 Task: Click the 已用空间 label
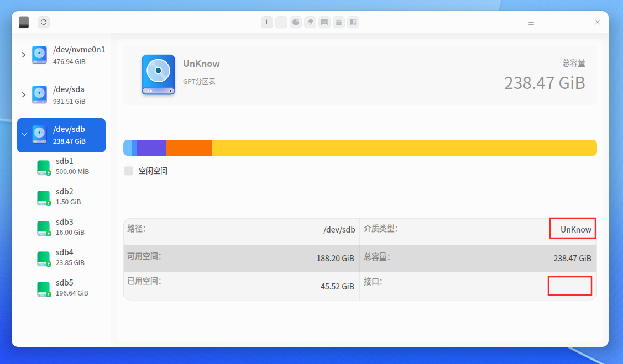coord(144,282)
